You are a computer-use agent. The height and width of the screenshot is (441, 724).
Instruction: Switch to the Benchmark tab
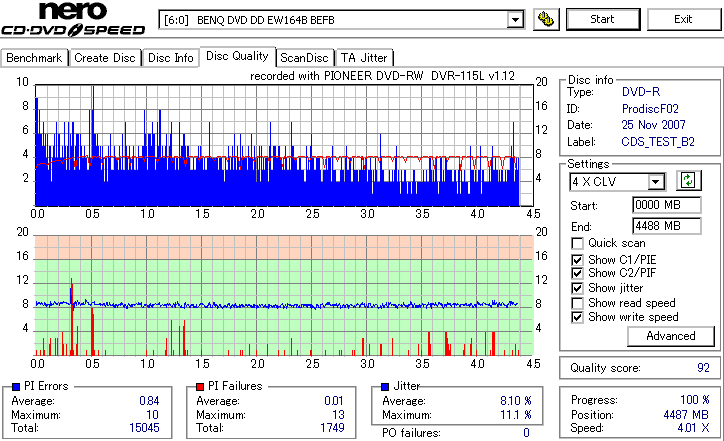pyautogui.click(x=34, y=58)
